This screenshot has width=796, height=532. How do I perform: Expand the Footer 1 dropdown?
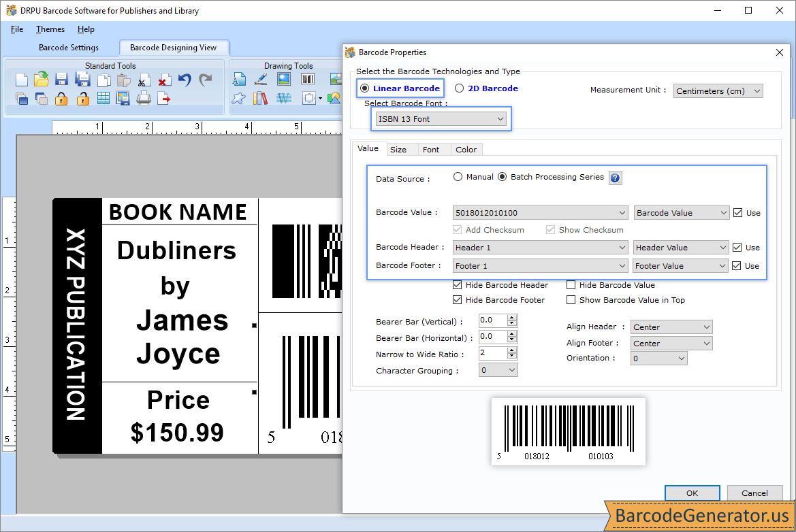click(x=540, y=266)
